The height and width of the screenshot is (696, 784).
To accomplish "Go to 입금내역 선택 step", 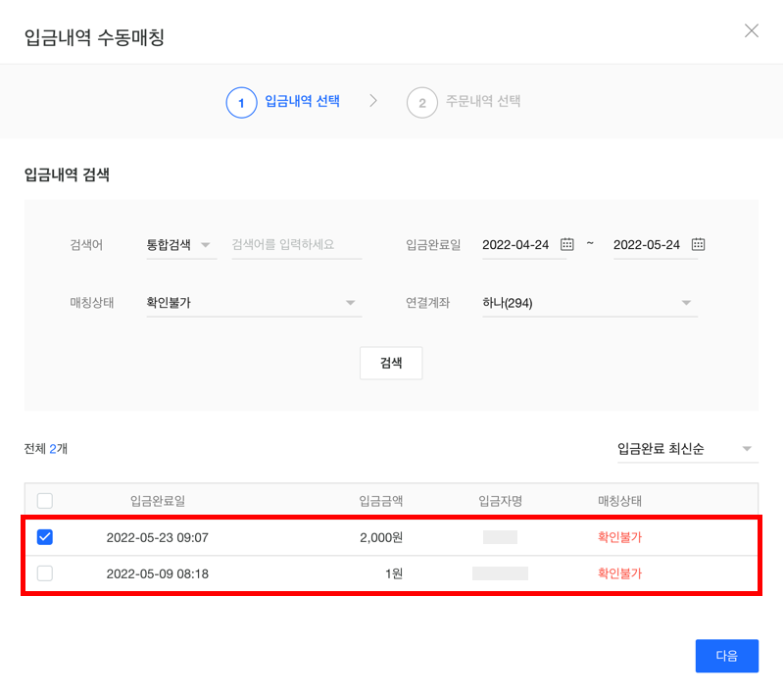I will coord(302,101).
